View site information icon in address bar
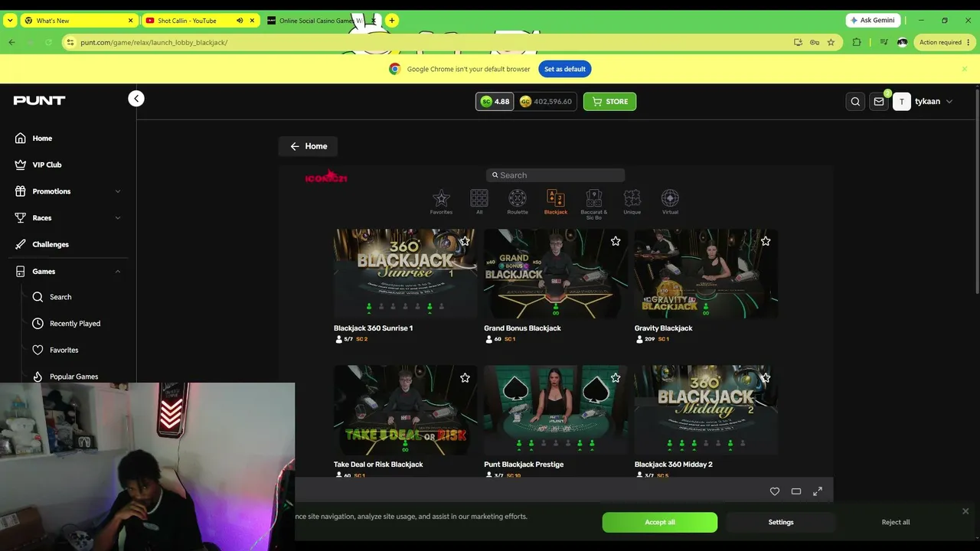 (70, 42)
